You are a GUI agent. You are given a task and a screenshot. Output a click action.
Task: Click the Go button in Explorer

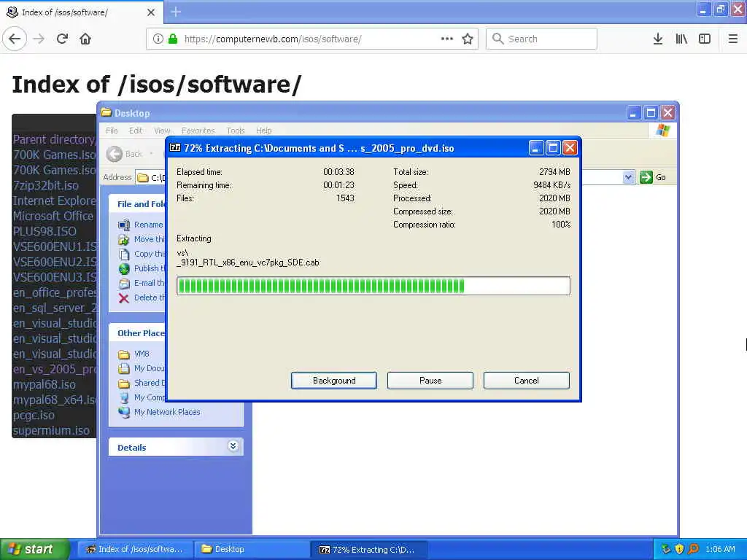653,178
